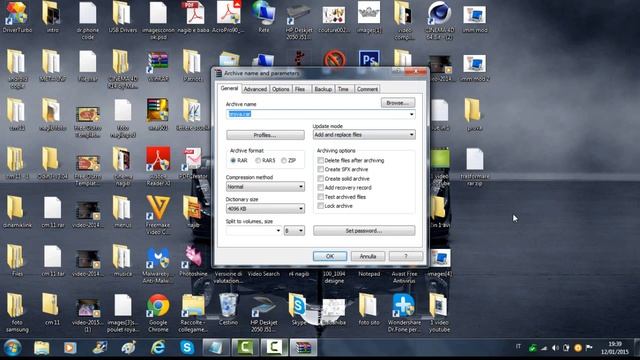Select the AcroPro90 desktop icon
The width and height of the screenshot is (640, 360).
(228, 16)
